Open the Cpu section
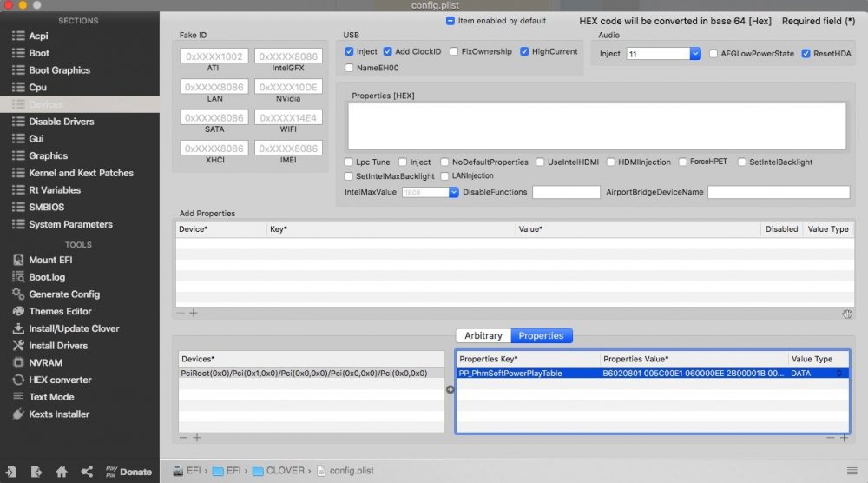The width and height of the screenshot is (868, 483). click(37, 88)
